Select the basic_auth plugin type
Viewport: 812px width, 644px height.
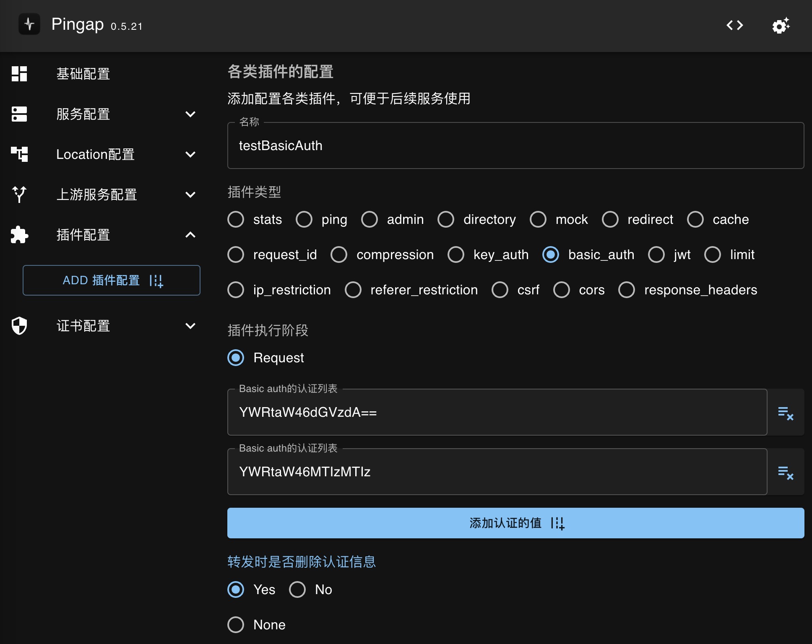pos(551,254)
